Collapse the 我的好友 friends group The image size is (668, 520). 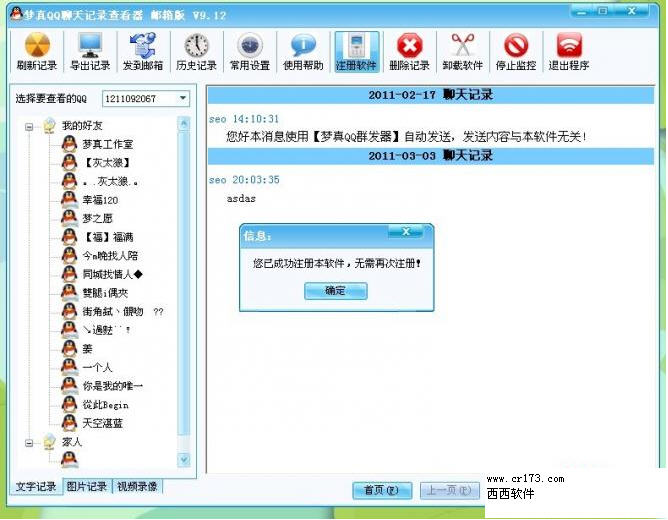29,126
